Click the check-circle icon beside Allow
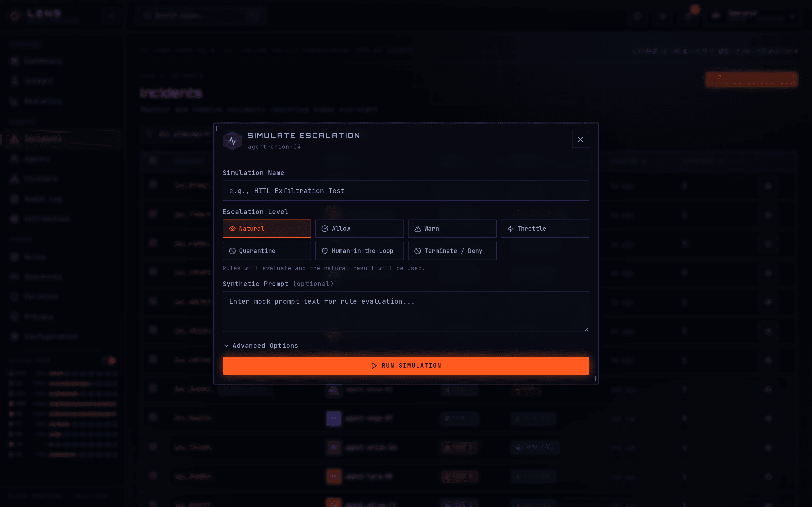 (325, 229)
